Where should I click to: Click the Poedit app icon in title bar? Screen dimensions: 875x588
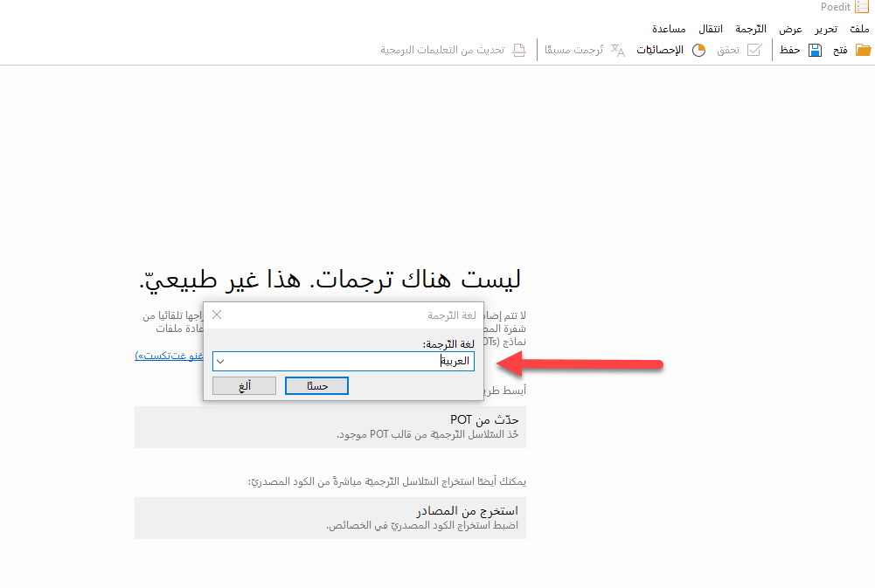tap(862, 7)
